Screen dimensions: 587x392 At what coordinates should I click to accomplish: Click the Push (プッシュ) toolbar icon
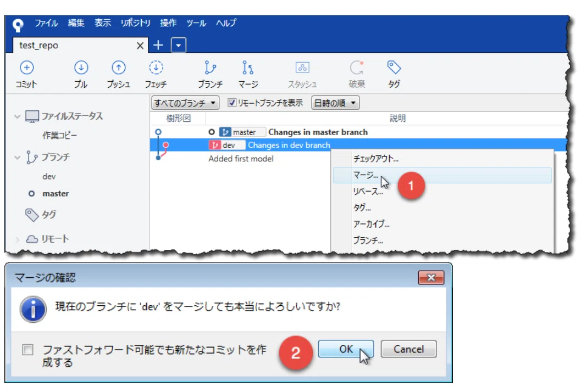click(118, 68)
